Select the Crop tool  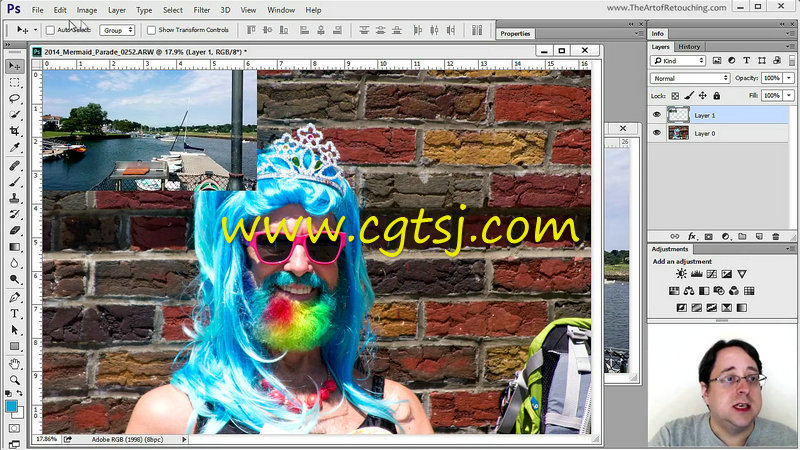[x=14, y=132]
